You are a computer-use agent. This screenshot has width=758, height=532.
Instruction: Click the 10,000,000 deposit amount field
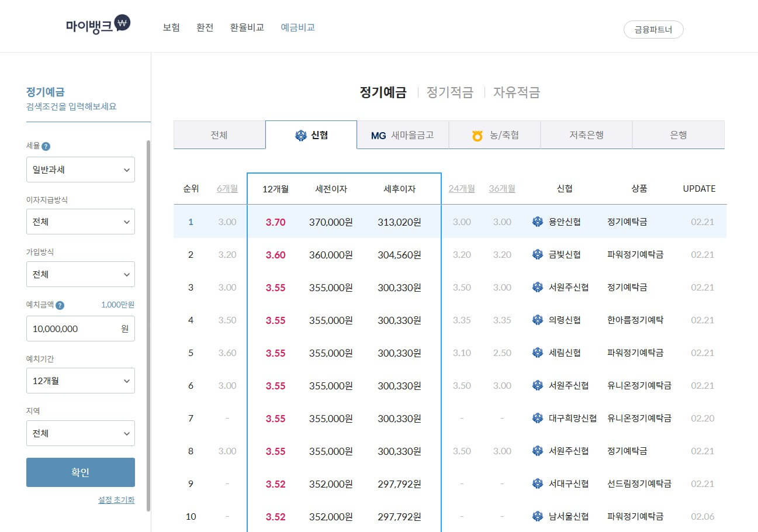pos(80,329)
